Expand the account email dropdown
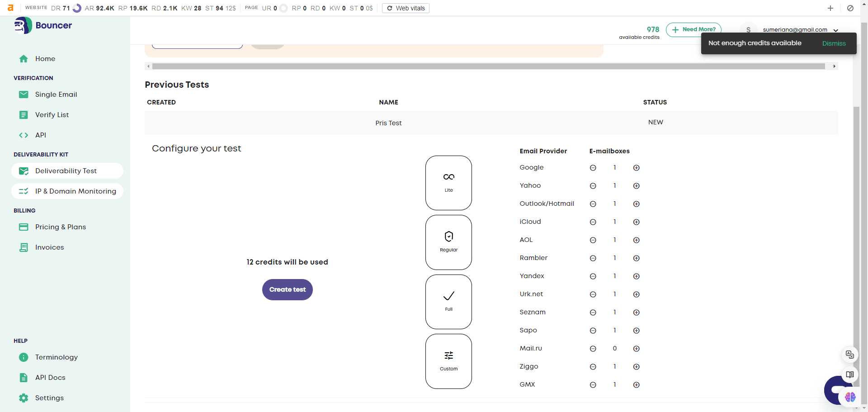This screenshot has width=868, height=412. pos(836,30)
